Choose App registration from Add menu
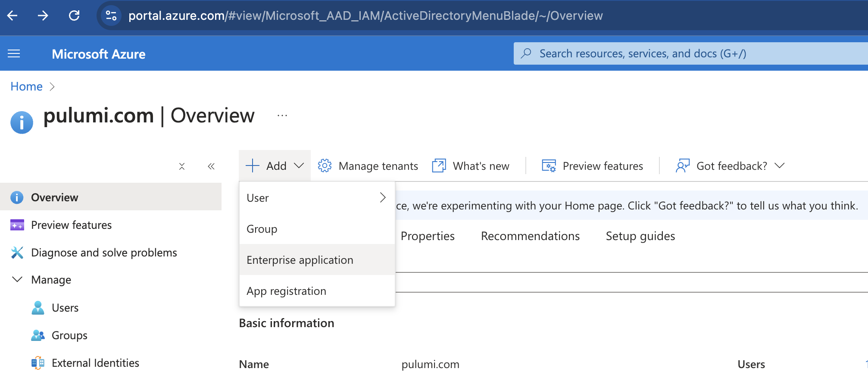This screenshot has height=381, width=868. [317, 291]
